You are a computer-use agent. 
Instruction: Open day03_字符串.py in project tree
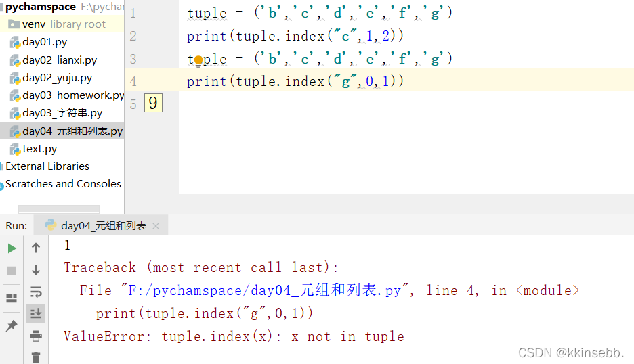(62, 113)
